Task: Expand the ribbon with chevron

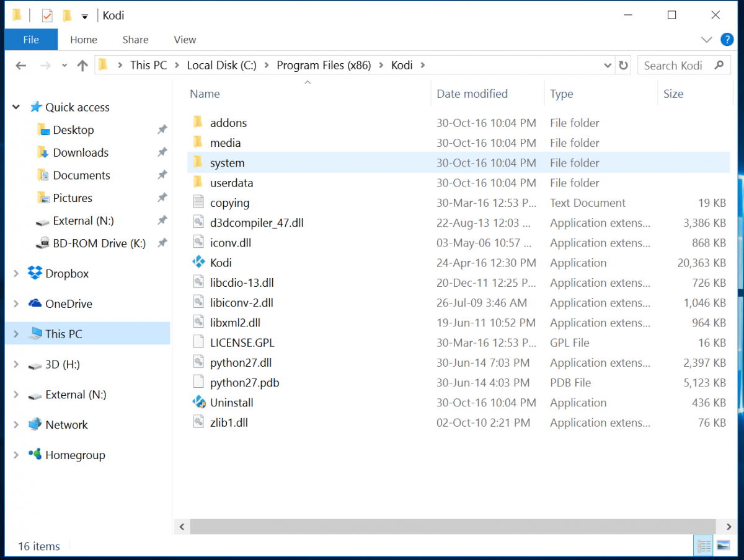Action: coord(707,40)
